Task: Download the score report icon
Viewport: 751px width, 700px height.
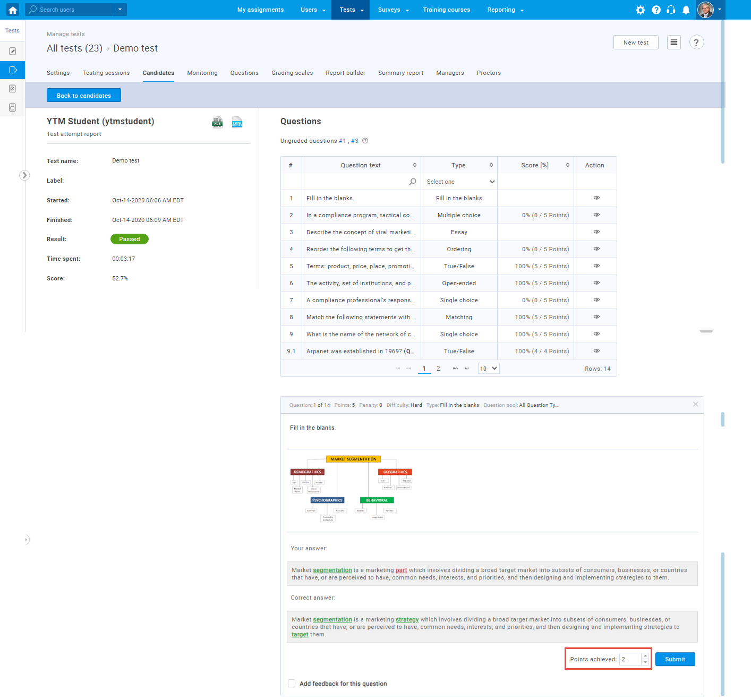Action: (x=237, y=123)
